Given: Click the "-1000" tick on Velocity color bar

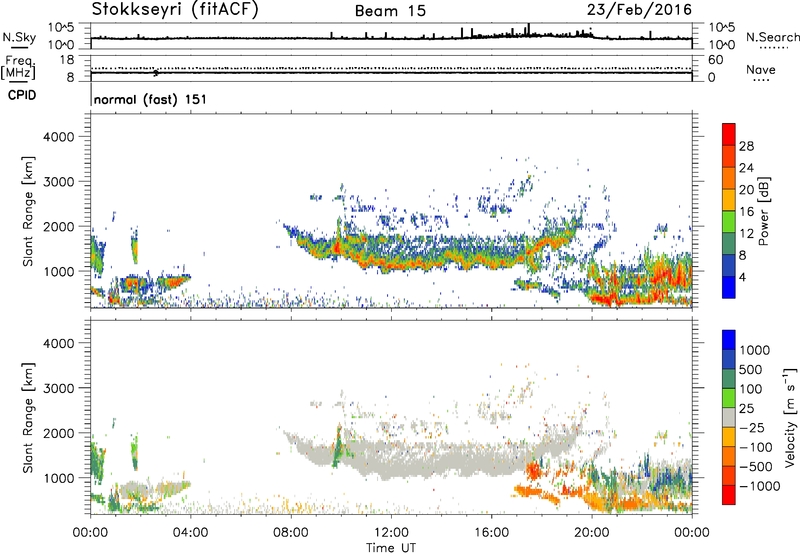Looking at the screenshot, I should pos(759,486).
